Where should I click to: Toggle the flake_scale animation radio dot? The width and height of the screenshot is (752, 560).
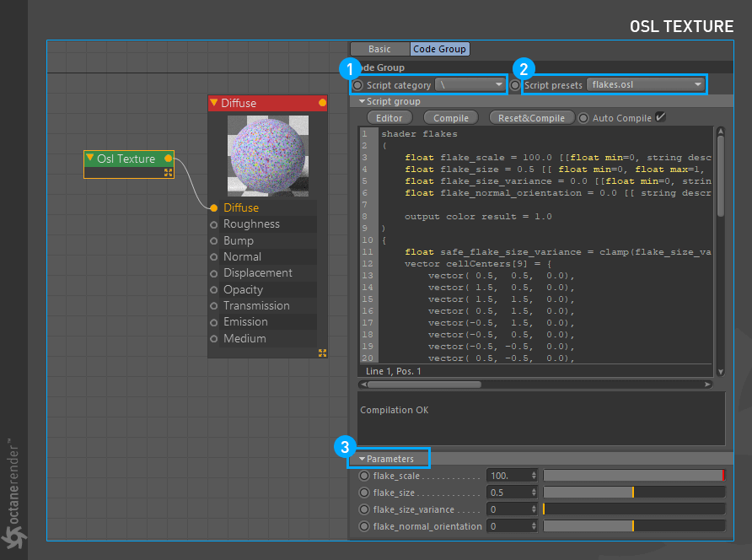364,476
